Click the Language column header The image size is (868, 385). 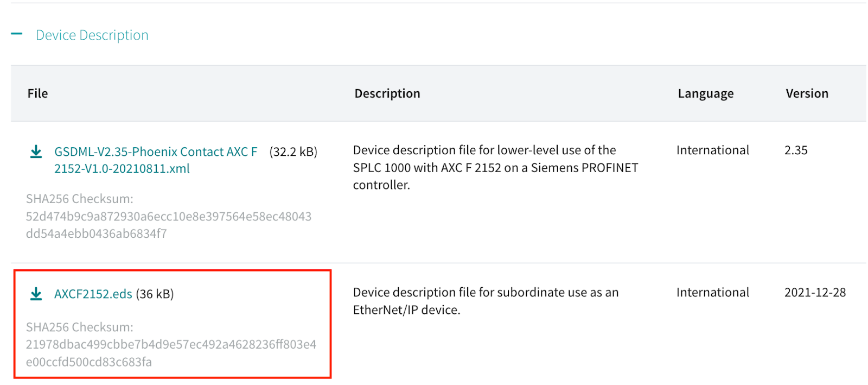(x=706, y=93)
